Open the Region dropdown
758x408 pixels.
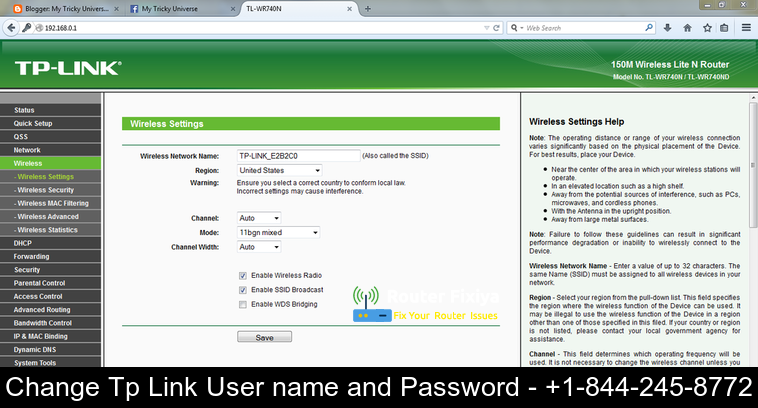point(279,170)
